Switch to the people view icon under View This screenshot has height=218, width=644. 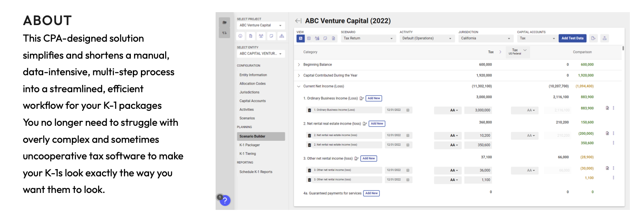(x=317, y=38)
